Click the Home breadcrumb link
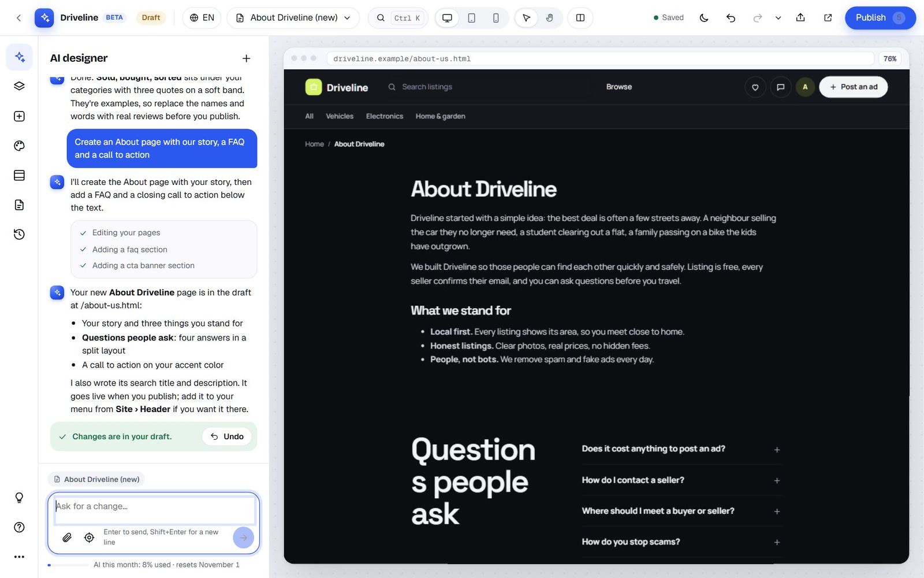Viewport: 924px width, 578px height. click(x=314, y=144)
